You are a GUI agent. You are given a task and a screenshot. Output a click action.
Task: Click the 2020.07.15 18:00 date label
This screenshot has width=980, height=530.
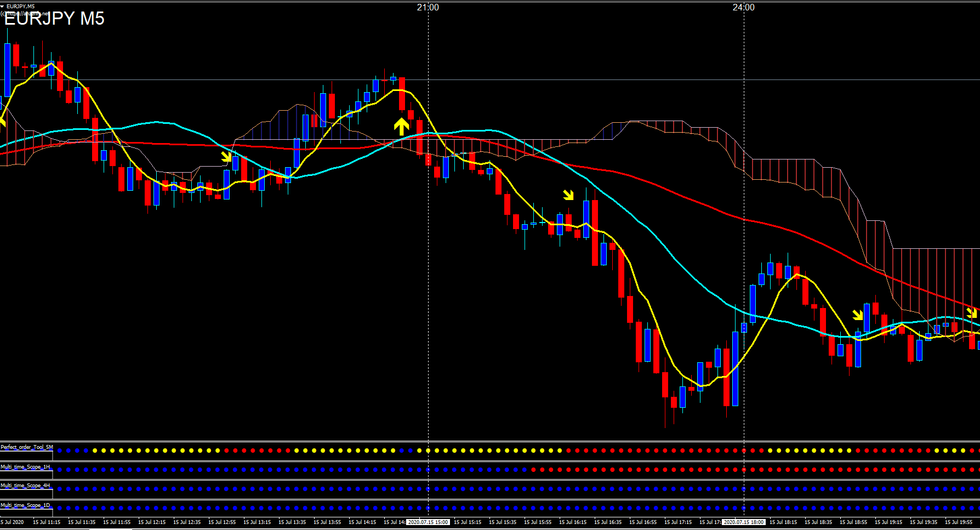pyautogui.click(x=743, y=522)
